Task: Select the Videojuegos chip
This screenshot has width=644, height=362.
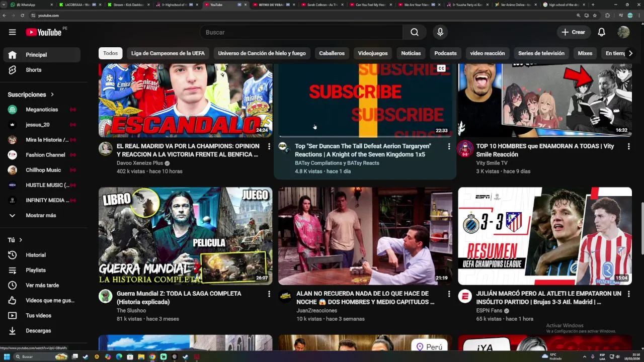Action: pyautogui.click(x=373, y=53)
